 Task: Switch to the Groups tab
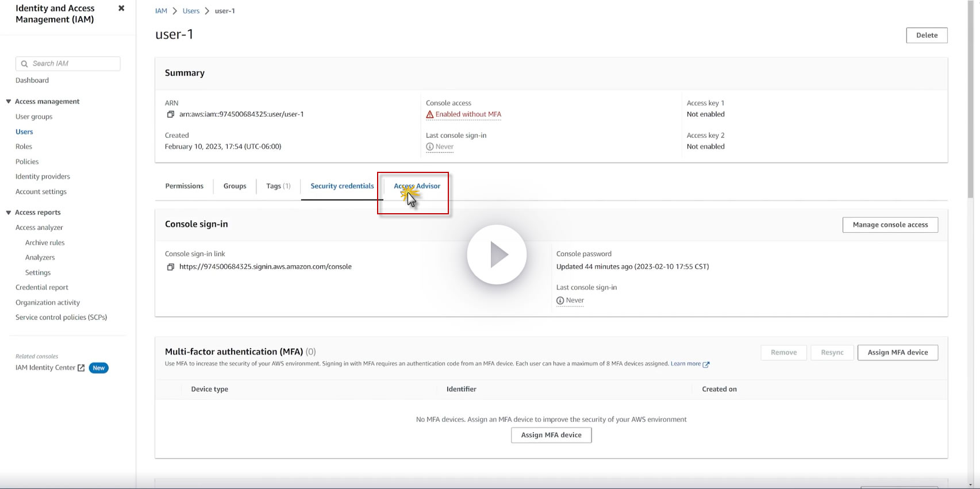235,186
